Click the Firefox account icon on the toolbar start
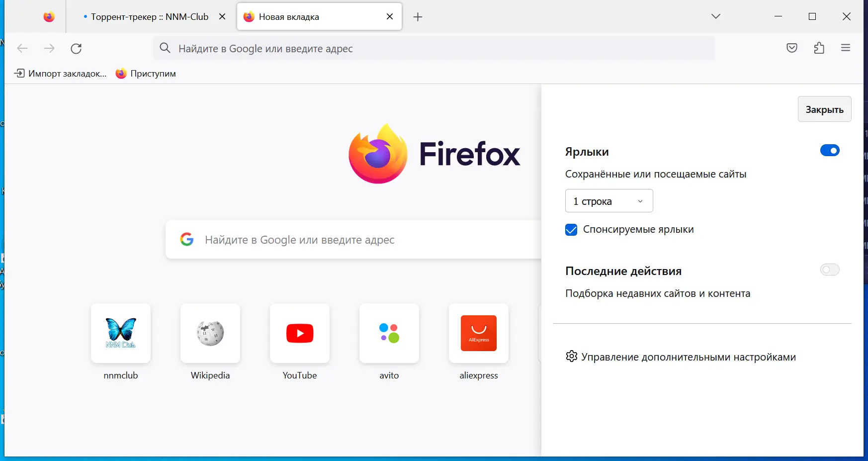Viewport: 868px width, 461px height. [x=49, y=16]
